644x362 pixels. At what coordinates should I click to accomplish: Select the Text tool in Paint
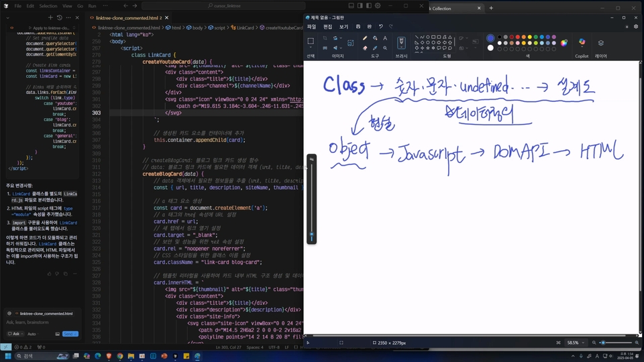click(385, 38)
